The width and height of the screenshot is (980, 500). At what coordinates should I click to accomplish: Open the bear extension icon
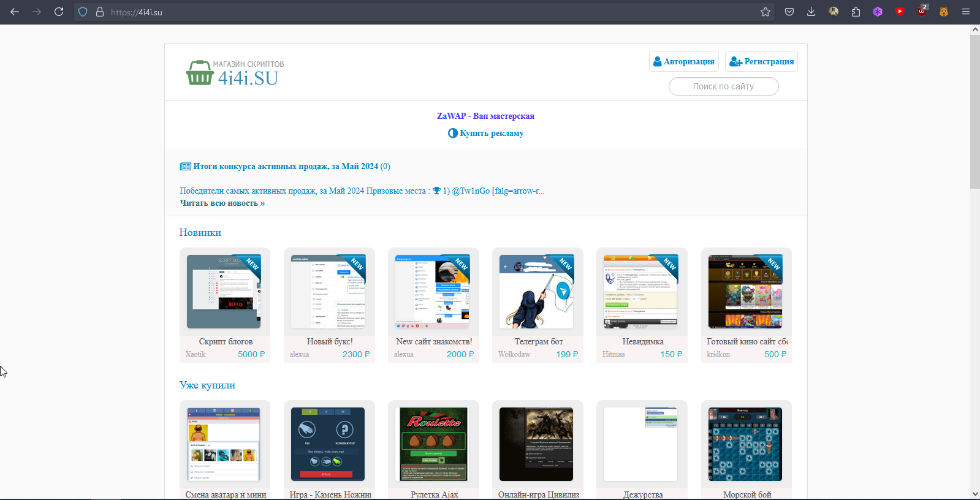coord(944,12)
